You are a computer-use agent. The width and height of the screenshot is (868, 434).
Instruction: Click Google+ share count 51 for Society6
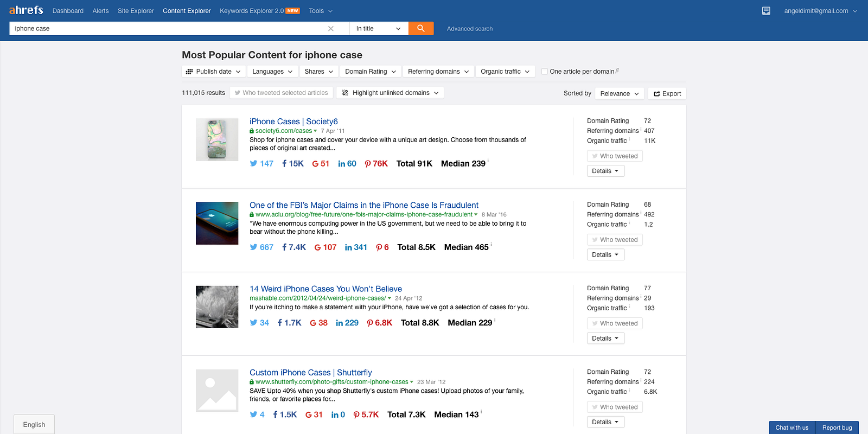point(321,163)
